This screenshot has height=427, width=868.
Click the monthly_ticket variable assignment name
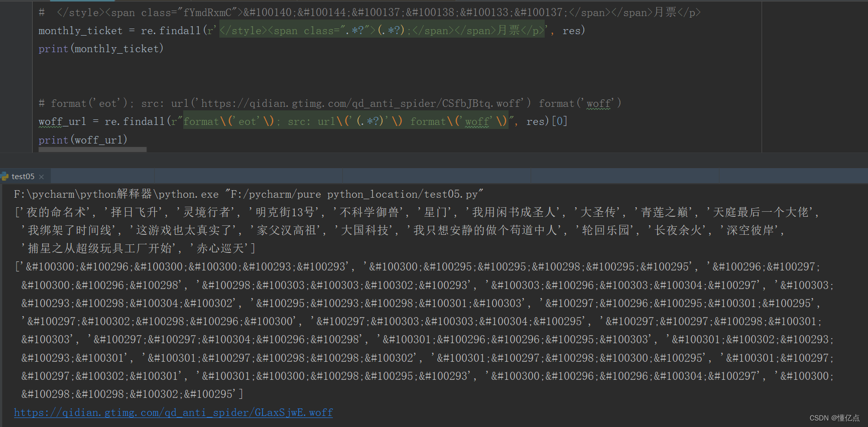80,31
